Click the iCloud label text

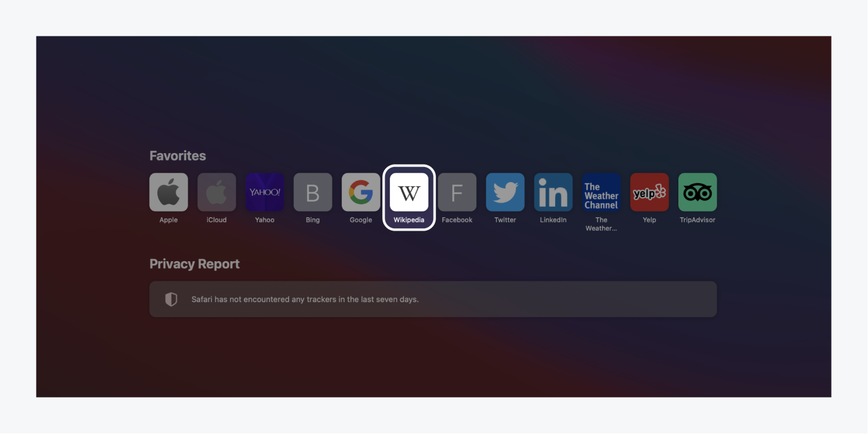(x=217, y=220)
